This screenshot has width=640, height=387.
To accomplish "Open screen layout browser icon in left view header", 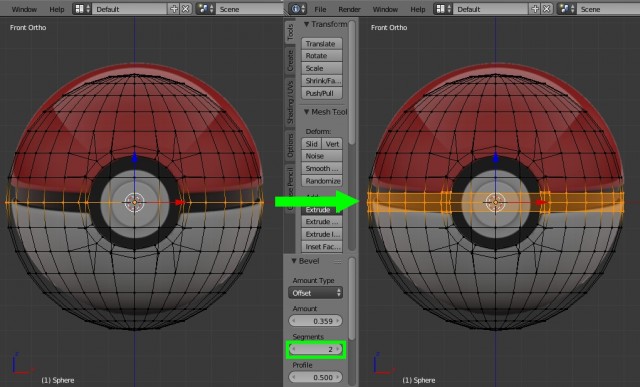I will click(x=82, y=9).
